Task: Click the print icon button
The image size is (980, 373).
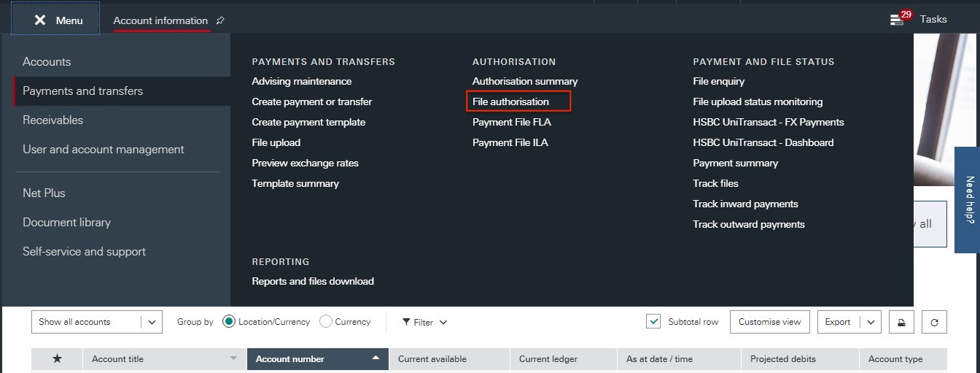Action: coord(901,322)
